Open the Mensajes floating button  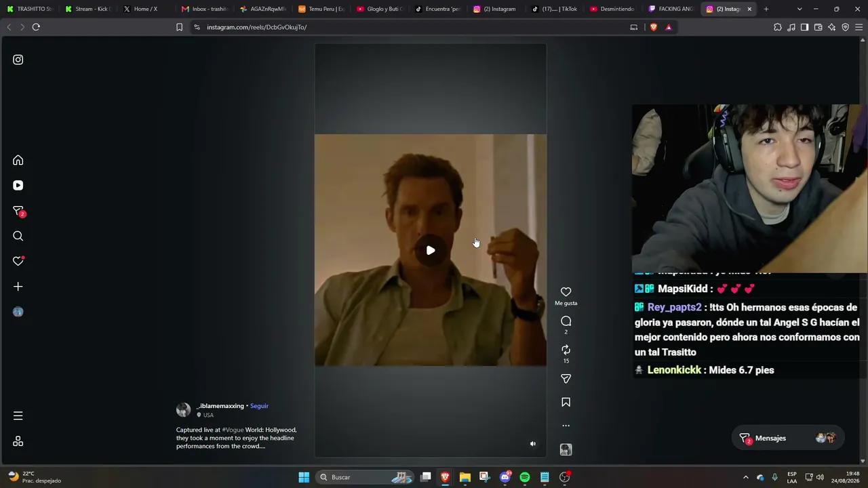click(x=787, y=438)
